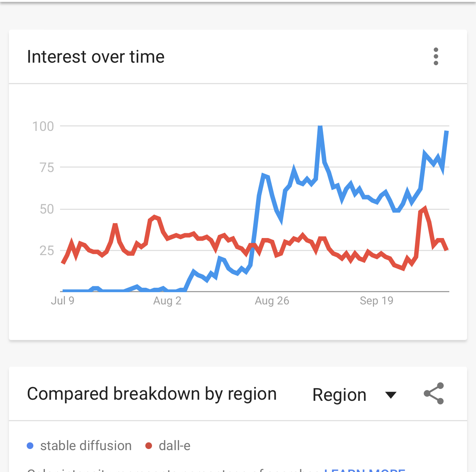
Task: Expand the black dropdown arrow beside Region
Action: click(x=391, y=395)
